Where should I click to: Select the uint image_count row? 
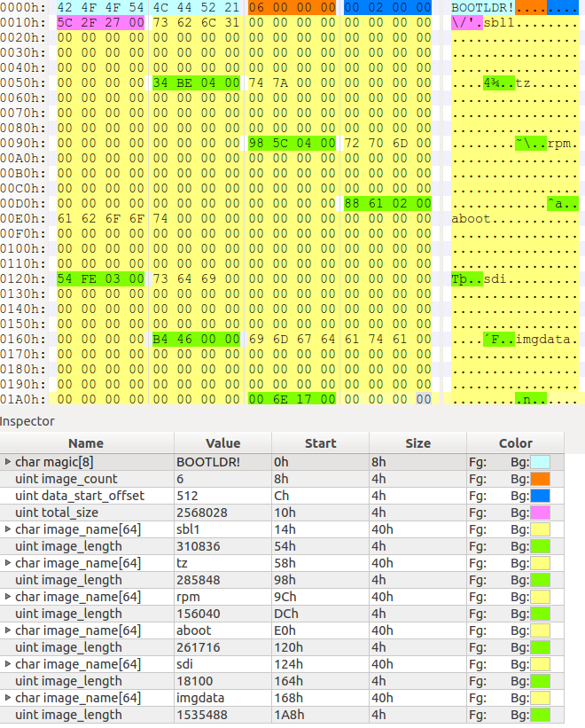[282, 479]
